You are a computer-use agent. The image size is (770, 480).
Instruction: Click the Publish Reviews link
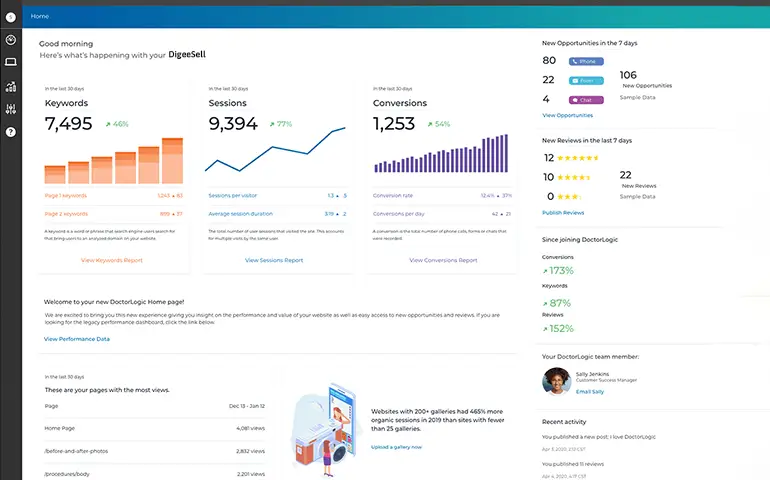[563, 213]
